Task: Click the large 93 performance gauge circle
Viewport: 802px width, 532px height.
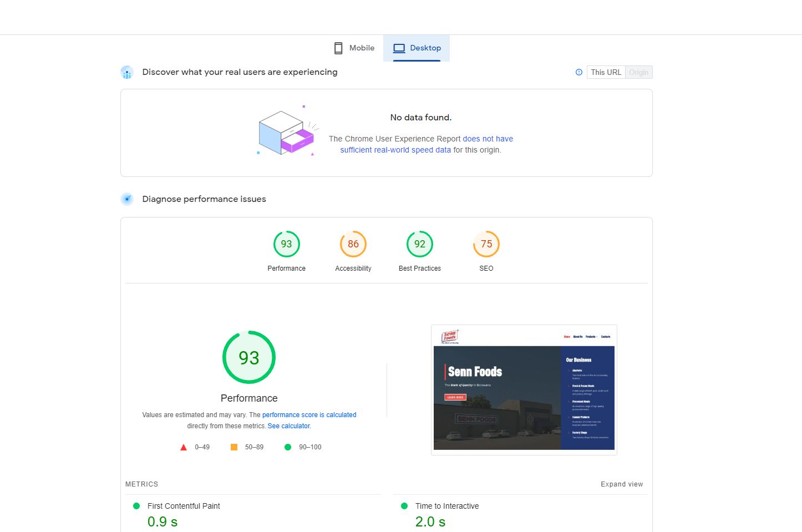Action: pyautogui.click(x=249, y=357)
